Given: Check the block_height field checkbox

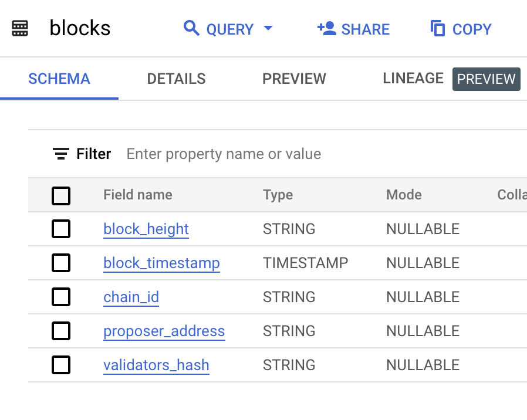Looking at the screenshot, I should [61, 229].
